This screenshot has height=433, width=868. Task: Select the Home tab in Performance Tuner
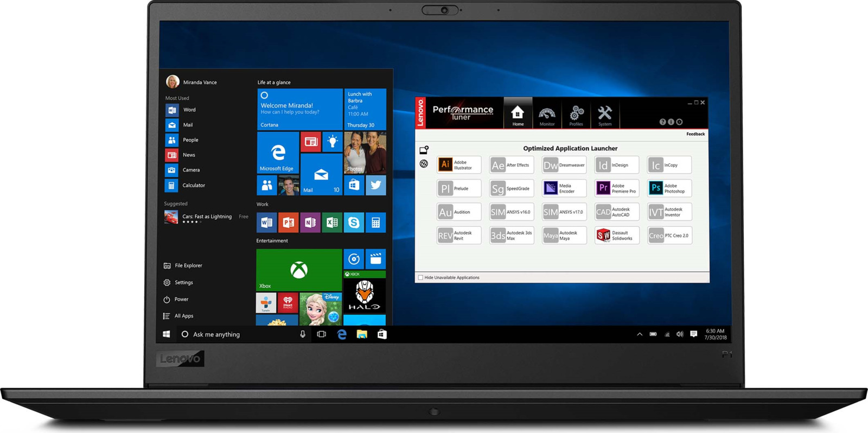pyautogui.click(x=518, y=113)
